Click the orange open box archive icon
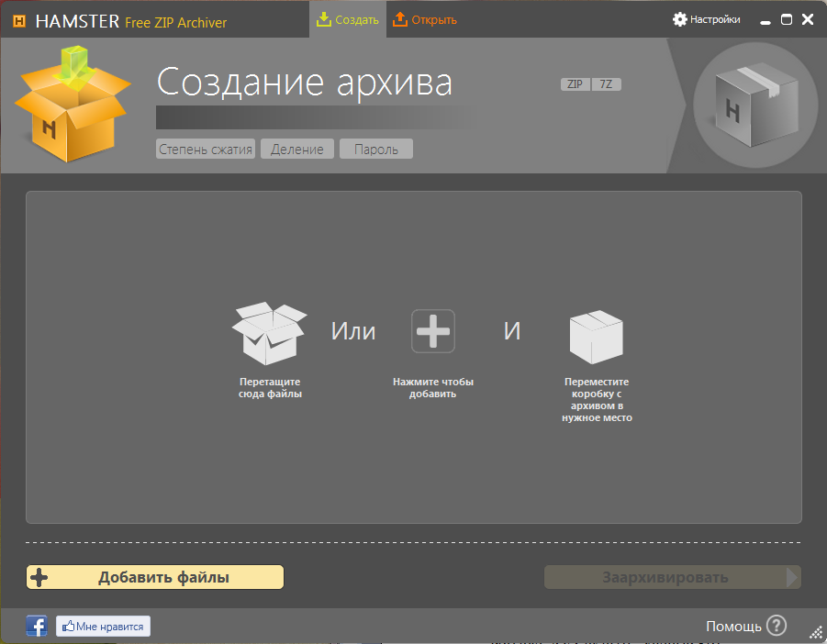Image resolution: width=827 pixels, height=644 pixels. 73,105
